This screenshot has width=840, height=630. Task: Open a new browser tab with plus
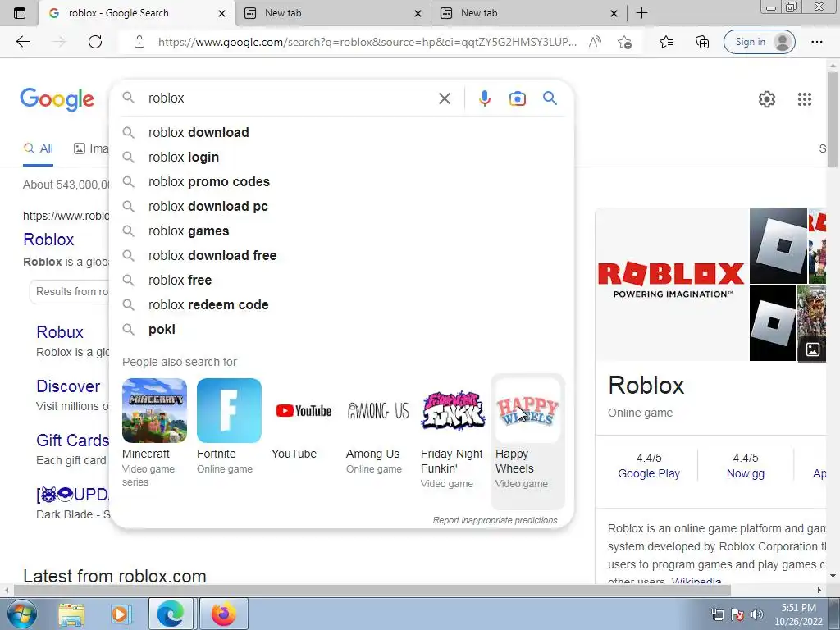[641, 13]
